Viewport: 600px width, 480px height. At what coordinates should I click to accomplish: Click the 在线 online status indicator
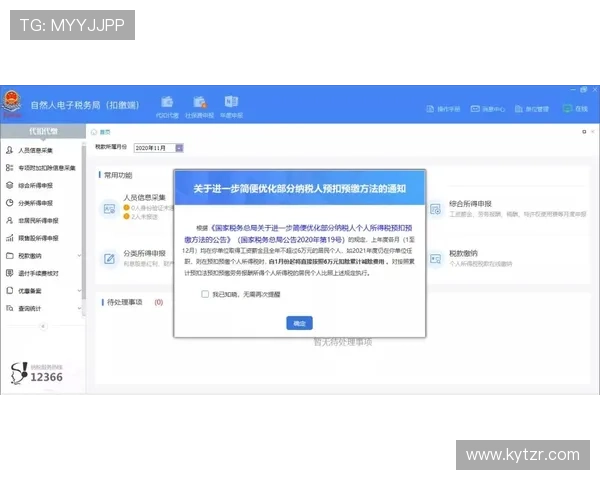575,109
